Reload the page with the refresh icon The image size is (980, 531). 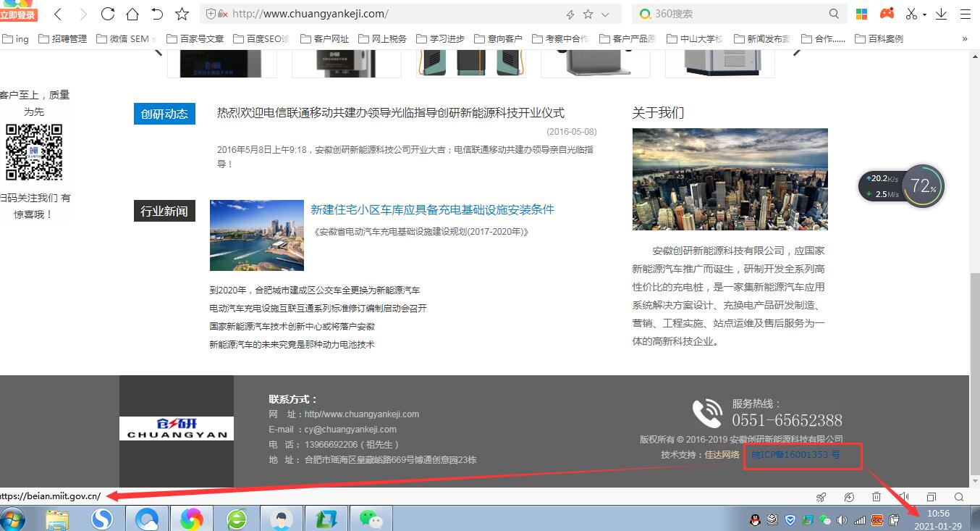[107, 13]
